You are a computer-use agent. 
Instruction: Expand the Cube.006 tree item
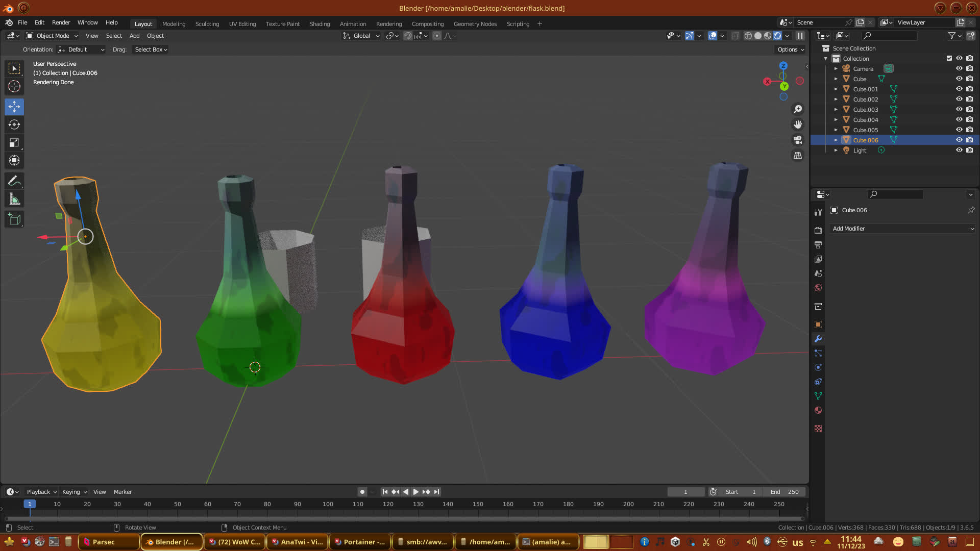836,140
